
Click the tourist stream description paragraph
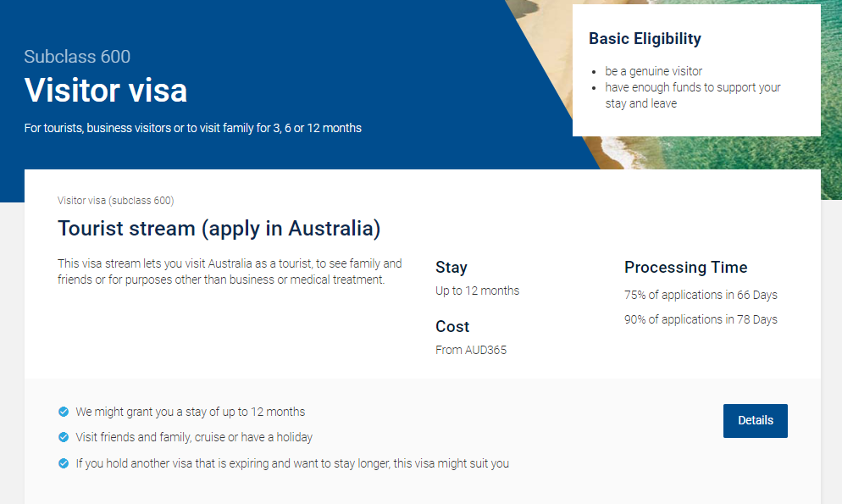pos(230,271)
